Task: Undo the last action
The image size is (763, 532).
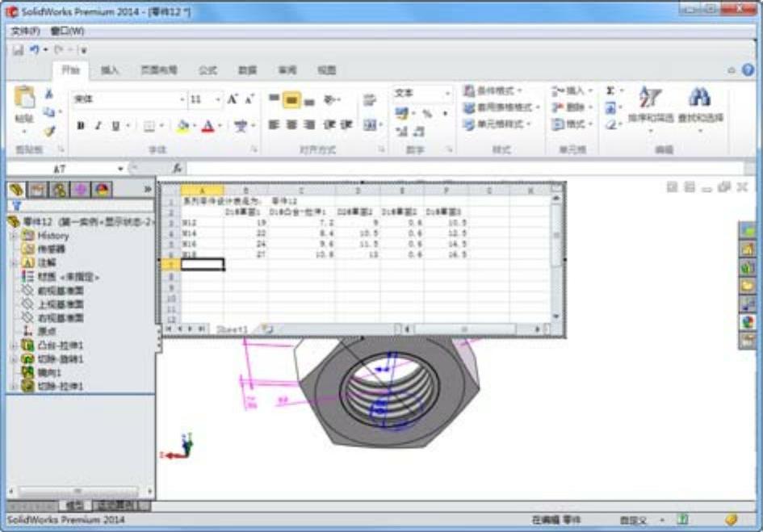Action: coord(35,49)
